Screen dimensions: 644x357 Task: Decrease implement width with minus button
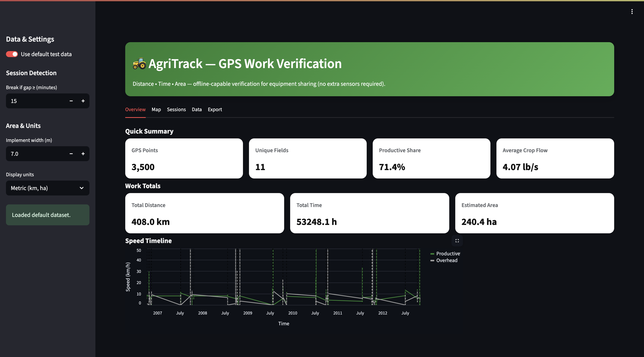click(x=71, y=154)
